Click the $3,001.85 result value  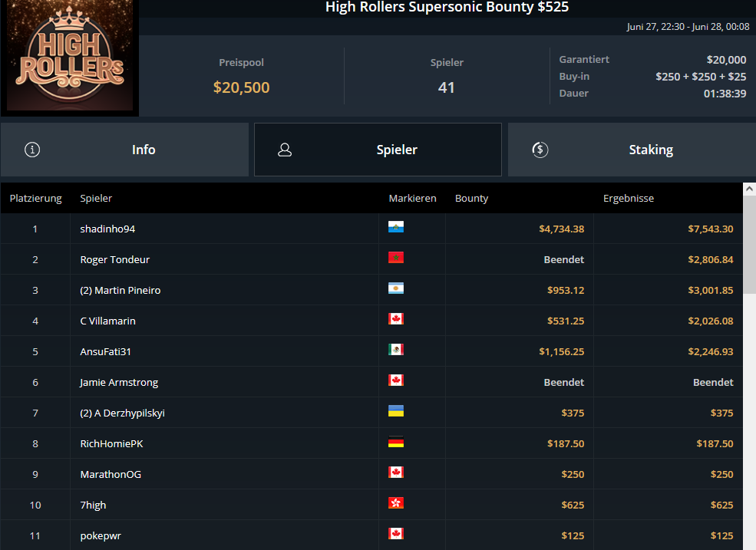pos(710,290)
